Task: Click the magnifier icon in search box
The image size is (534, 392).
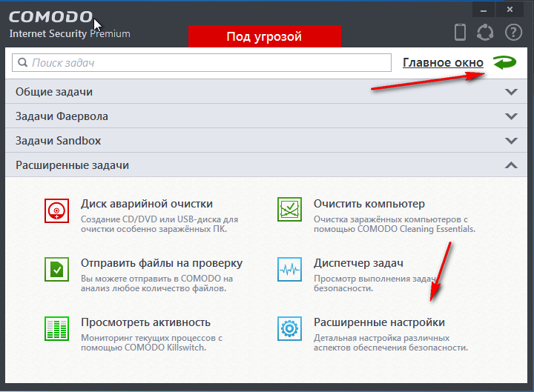Action: click(22, 62)
